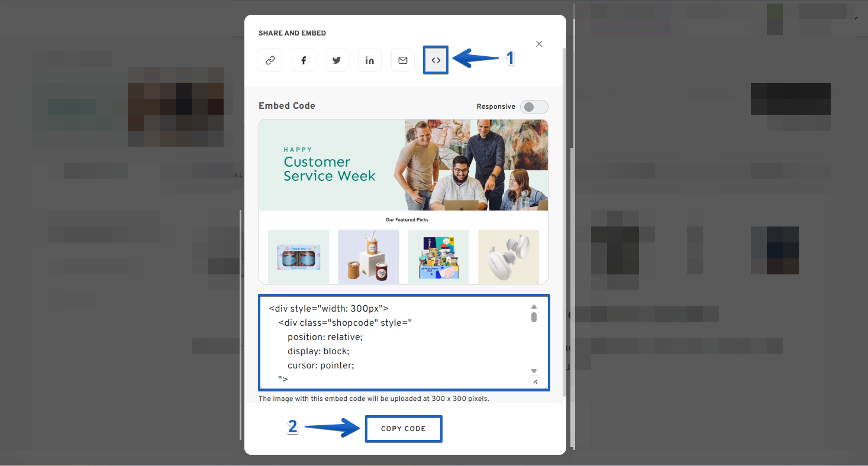Enable the Responsive toggle

(534, 107)
